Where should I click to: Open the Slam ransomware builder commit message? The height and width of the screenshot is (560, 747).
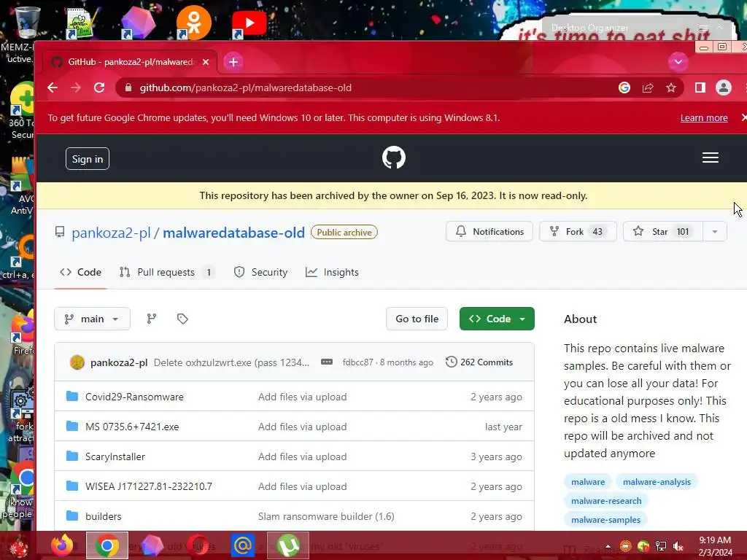point(326,517)
